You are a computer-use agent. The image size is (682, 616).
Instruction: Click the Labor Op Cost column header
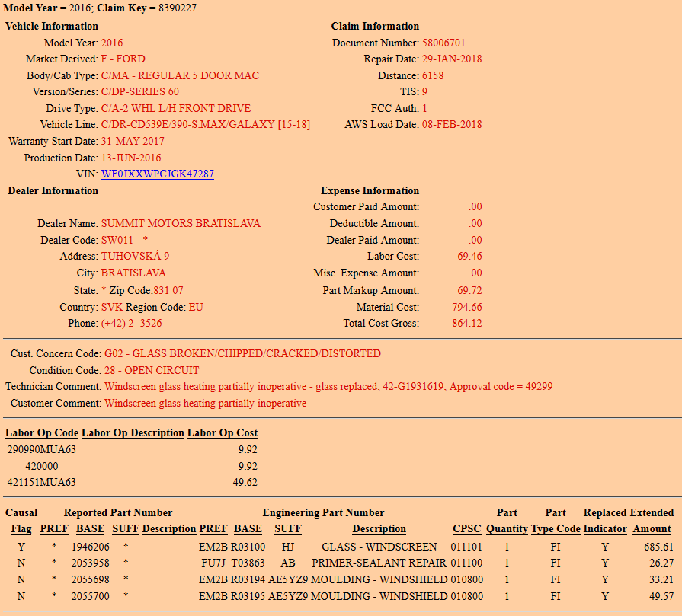pyautogui.click(x=223, y=432)
